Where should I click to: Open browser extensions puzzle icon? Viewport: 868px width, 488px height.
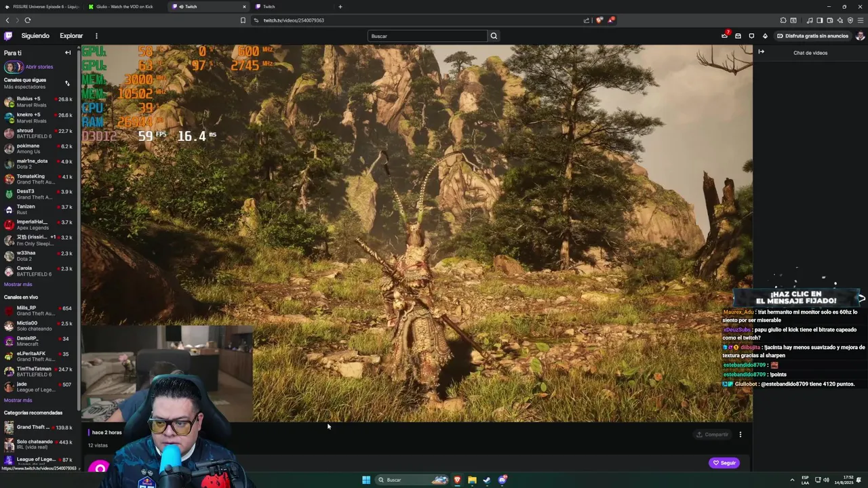pos(783,20)
